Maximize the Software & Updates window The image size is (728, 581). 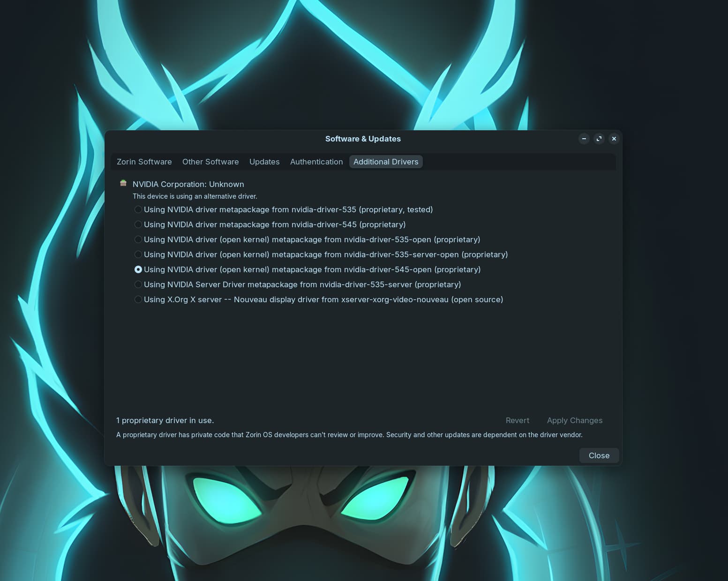tap(599, 139)
